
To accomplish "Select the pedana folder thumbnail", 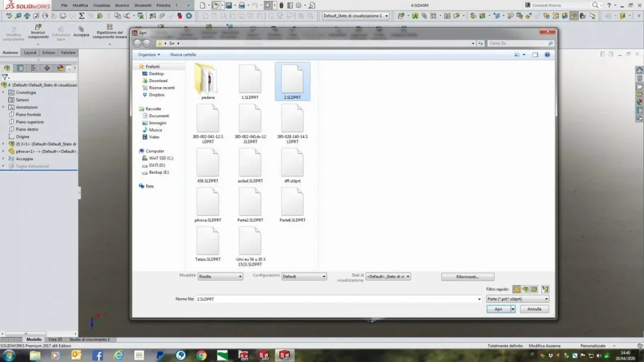I will coord(208,81).
